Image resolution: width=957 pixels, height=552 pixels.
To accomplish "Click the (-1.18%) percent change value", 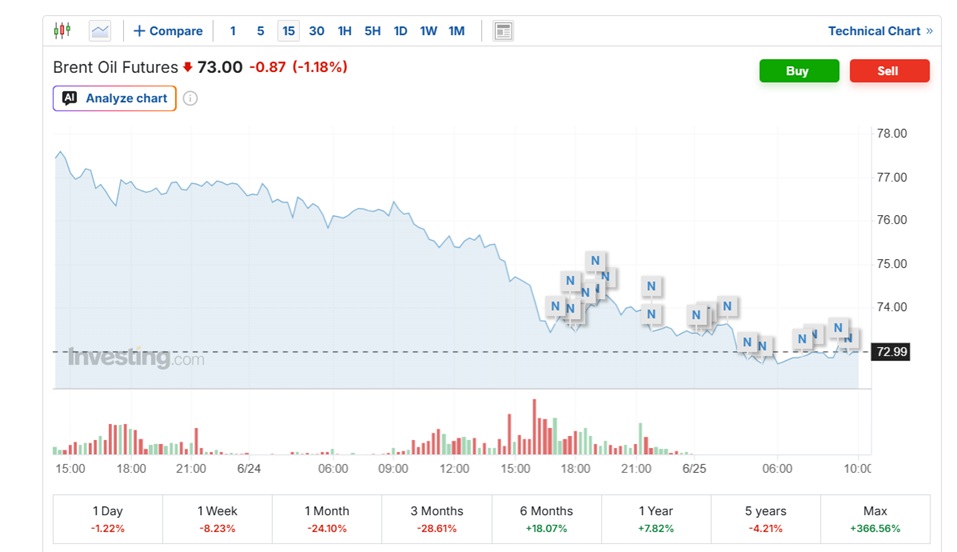I will (320, 67).
